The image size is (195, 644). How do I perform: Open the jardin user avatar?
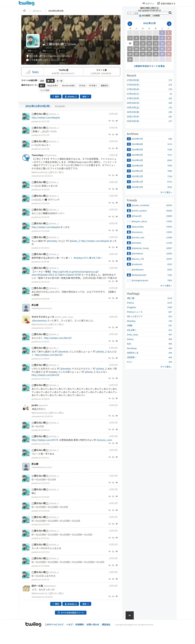point(26,408)
